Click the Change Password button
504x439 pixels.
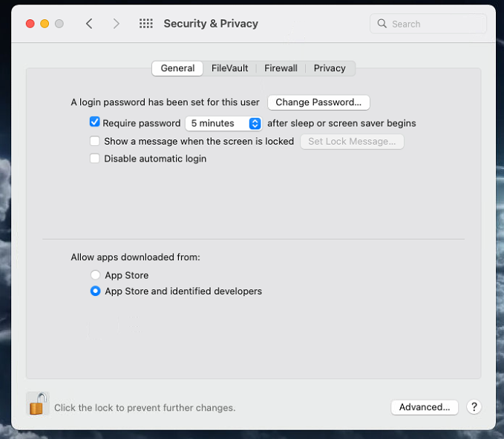point(318,102)
